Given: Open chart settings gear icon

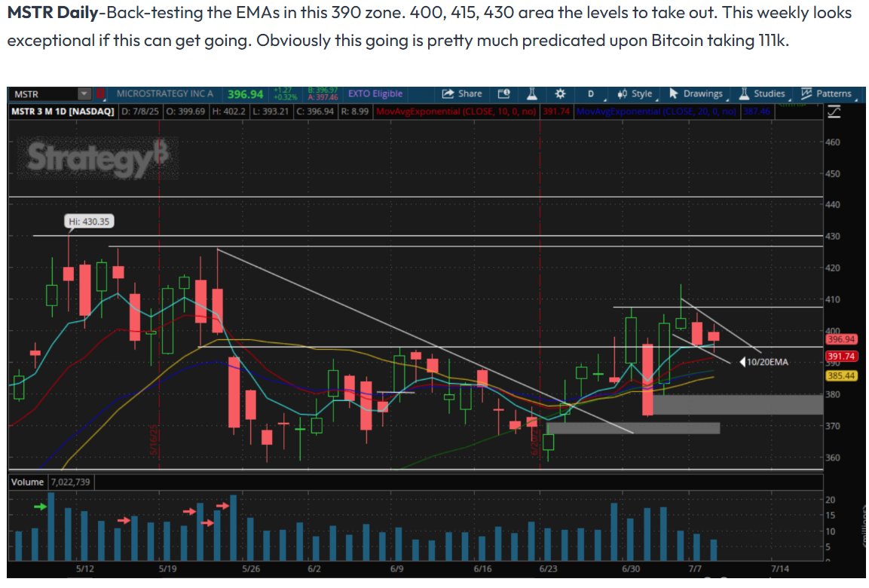Looking at the screenshot, I should [x=560, y=93].
